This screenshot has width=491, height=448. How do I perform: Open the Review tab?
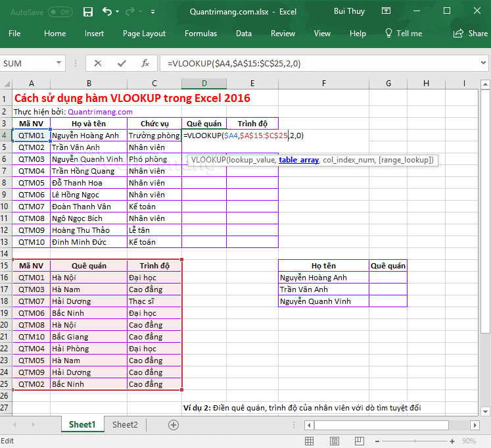(x=283, y=34)
